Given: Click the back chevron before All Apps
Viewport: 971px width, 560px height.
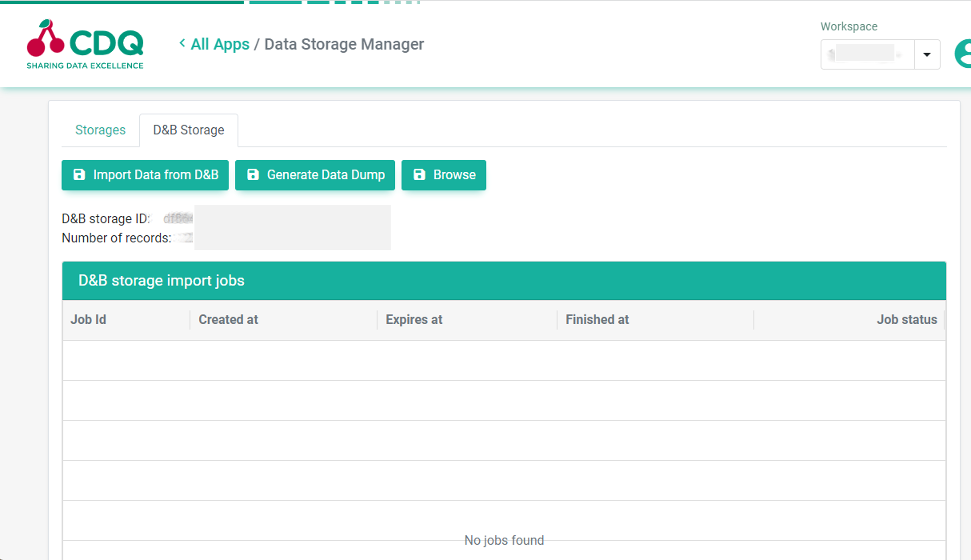Looking at the screenshot, I should [182, 43].
